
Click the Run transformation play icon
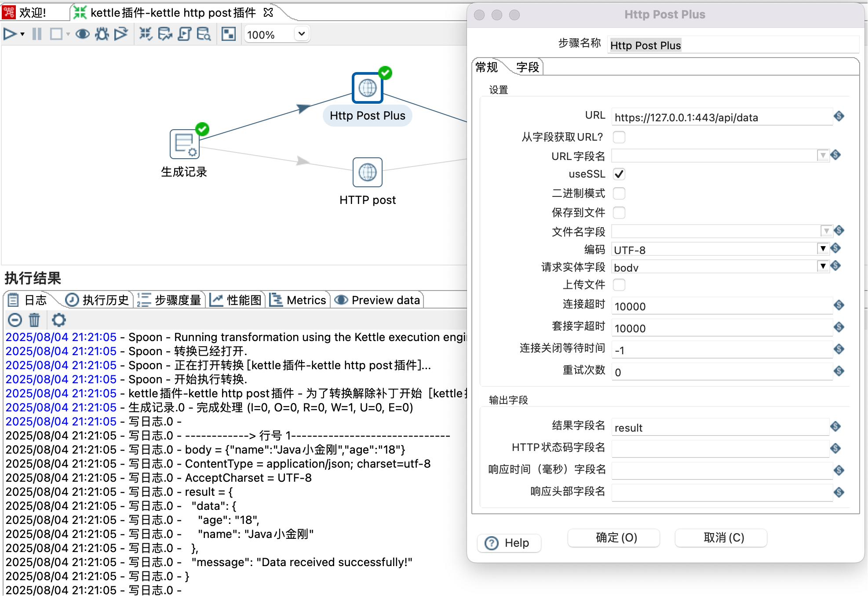[x=9, y=34]
